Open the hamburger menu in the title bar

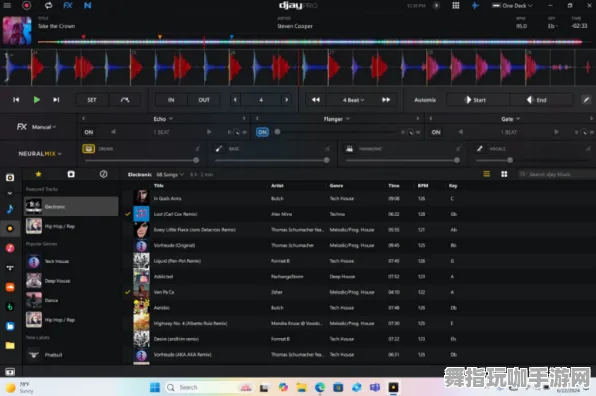click(x=7, y=5)
